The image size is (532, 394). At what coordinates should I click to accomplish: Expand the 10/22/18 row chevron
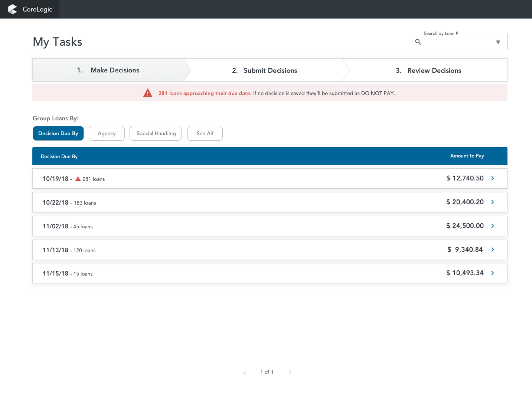[492, 202]
